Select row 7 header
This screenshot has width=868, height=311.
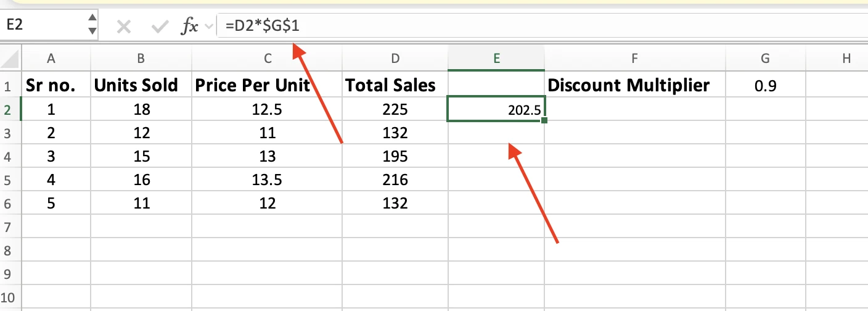(x=10, y=226)
